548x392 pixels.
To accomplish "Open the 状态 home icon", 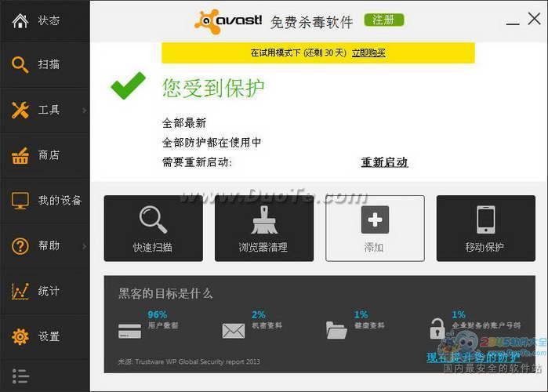I will (20, 20).
